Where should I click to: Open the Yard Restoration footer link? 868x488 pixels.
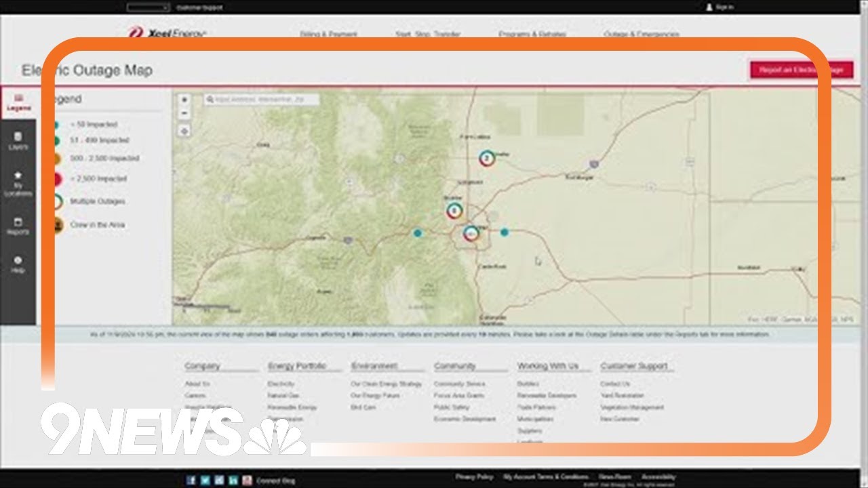623,395
